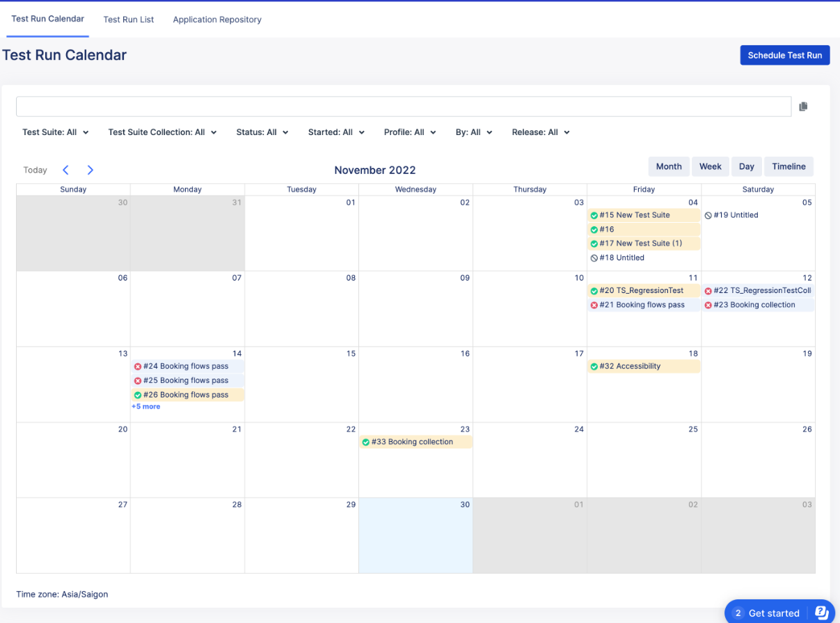This screenshot has height=623, width=840.
Task: Open the #23 Booking collection event
Action: coord(758,305)
